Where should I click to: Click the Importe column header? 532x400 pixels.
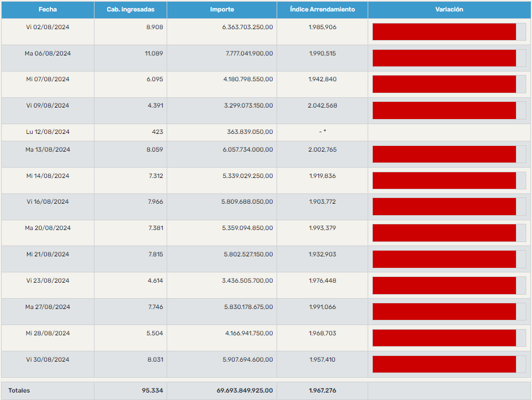coord(222,10)
